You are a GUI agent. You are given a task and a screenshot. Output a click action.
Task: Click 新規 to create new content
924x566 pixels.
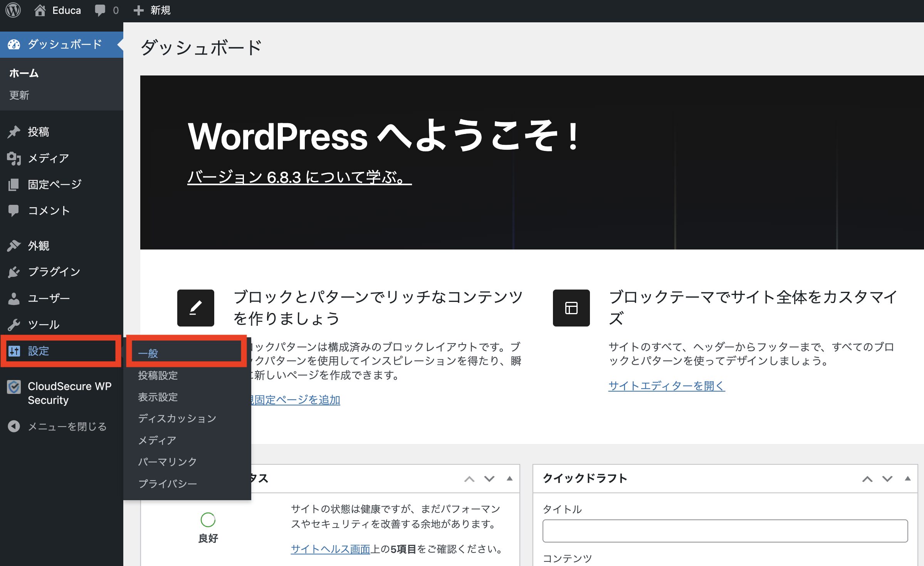coord(160,10)
